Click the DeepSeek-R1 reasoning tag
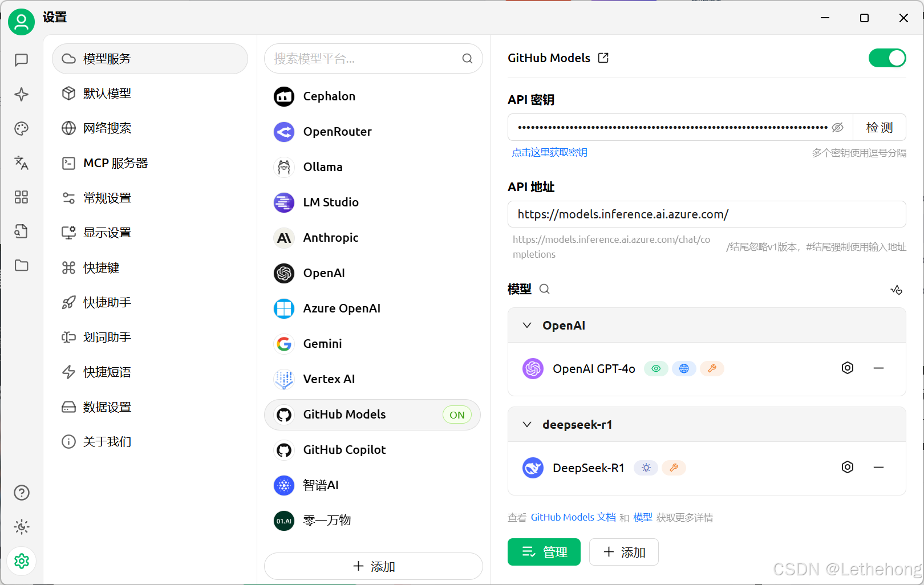This screenshot has height=585, width=924. [646, 468]
